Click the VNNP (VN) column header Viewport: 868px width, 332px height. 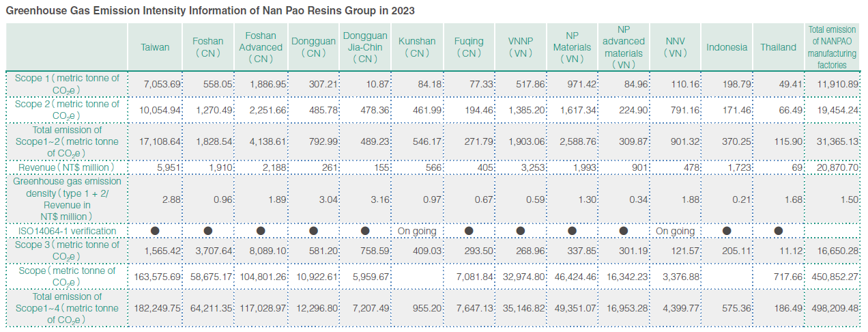[x=521, y=47]
